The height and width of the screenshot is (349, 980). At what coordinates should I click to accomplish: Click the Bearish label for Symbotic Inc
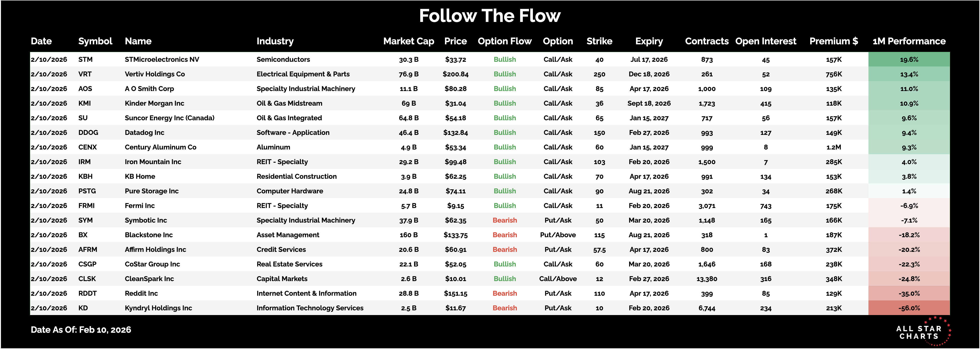click(x=504, y=220)
